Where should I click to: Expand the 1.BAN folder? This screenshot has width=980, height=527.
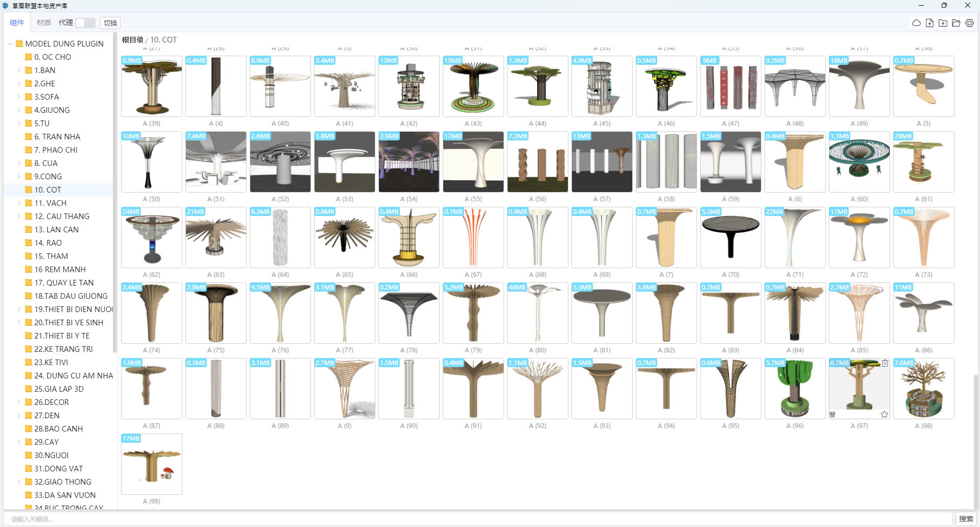pyautogui.click(x=19, y=70)
